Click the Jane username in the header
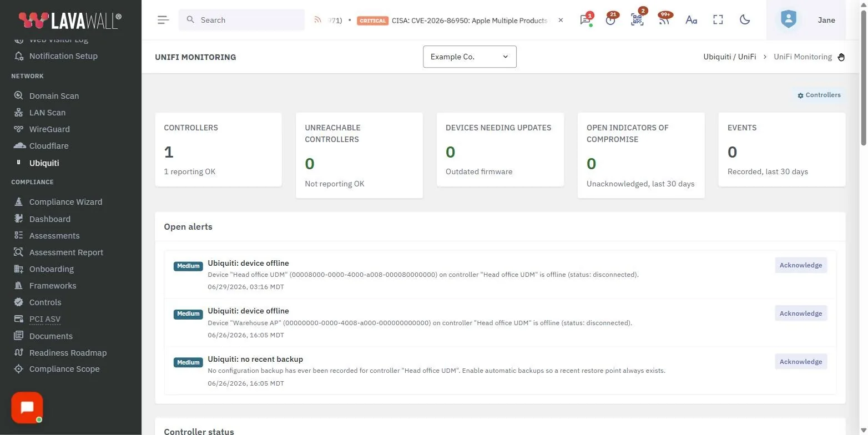This screenshot has width=868, height=435. point(826,20)
